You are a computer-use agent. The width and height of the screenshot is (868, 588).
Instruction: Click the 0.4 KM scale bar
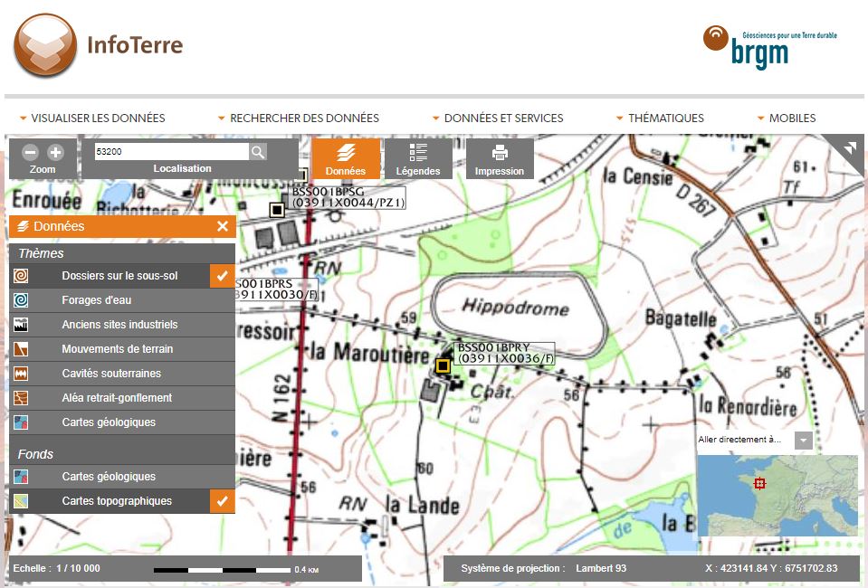[236, 569]
